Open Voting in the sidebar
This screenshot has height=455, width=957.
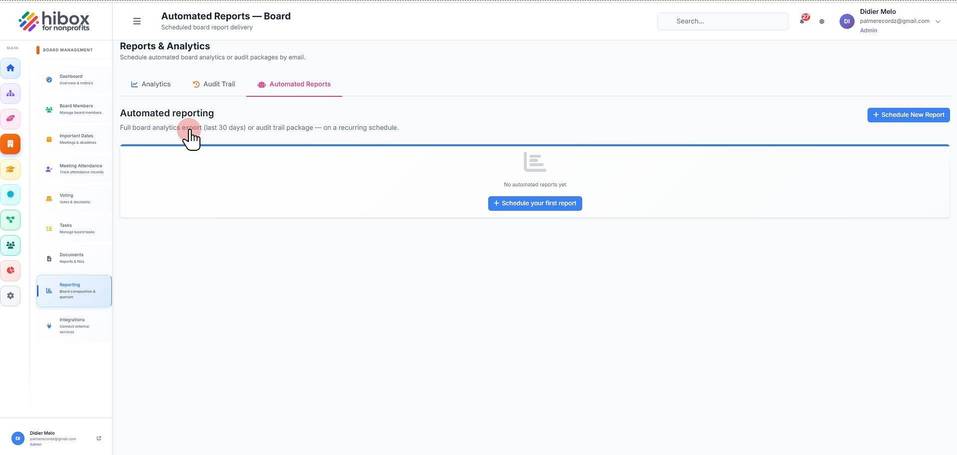click(74, 198)
